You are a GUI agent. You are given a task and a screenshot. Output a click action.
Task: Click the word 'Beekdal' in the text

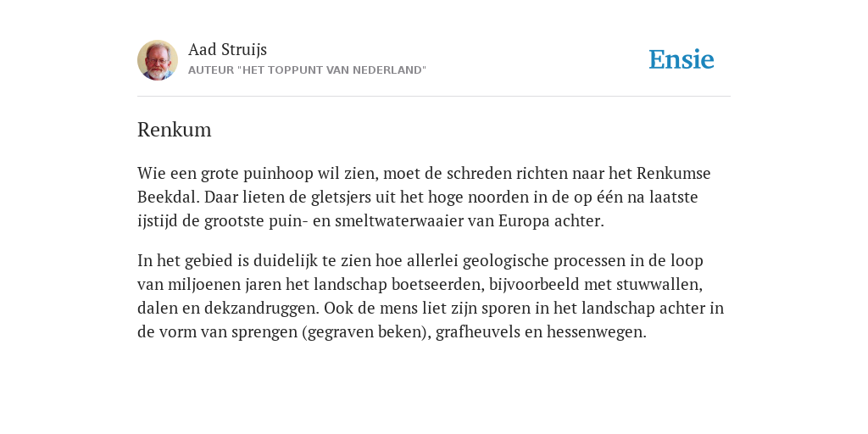coord(167,197)
